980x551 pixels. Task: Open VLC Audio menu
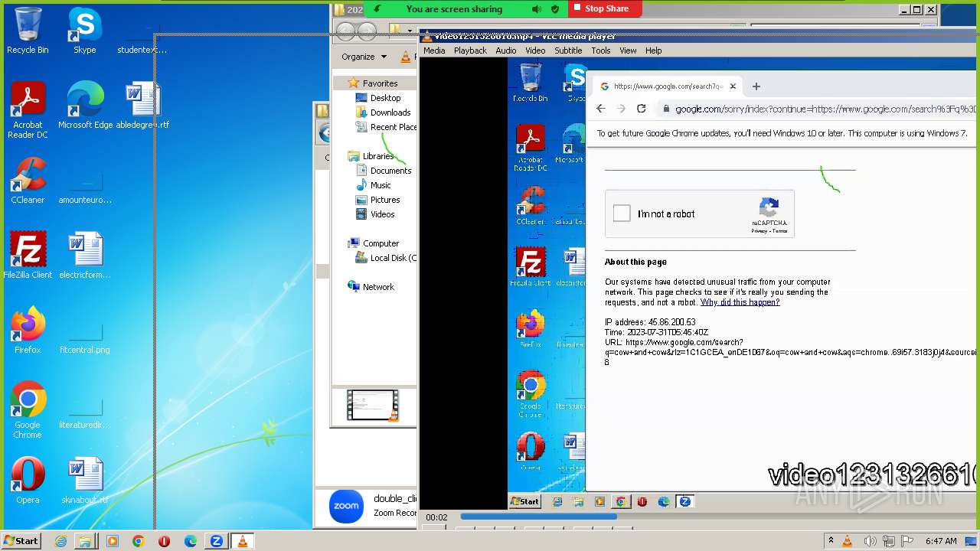[x=506, y=51]
